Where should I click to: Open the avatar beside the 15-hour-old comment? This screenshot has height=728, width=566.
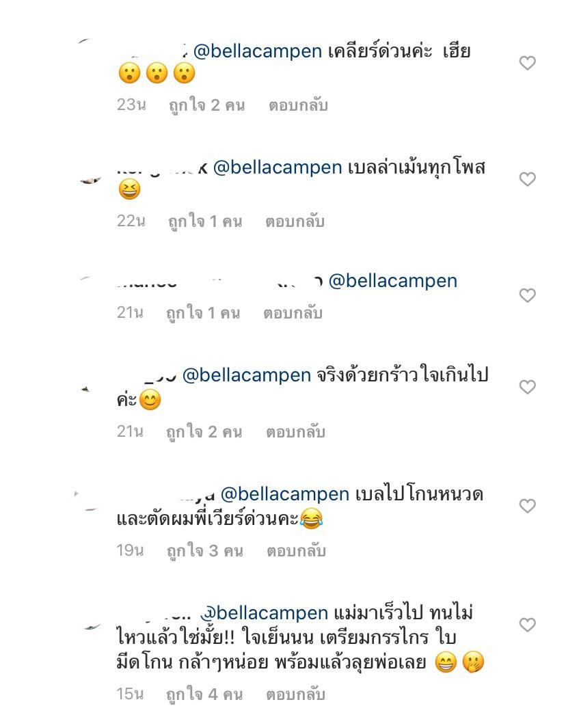(x=92, y=628)
